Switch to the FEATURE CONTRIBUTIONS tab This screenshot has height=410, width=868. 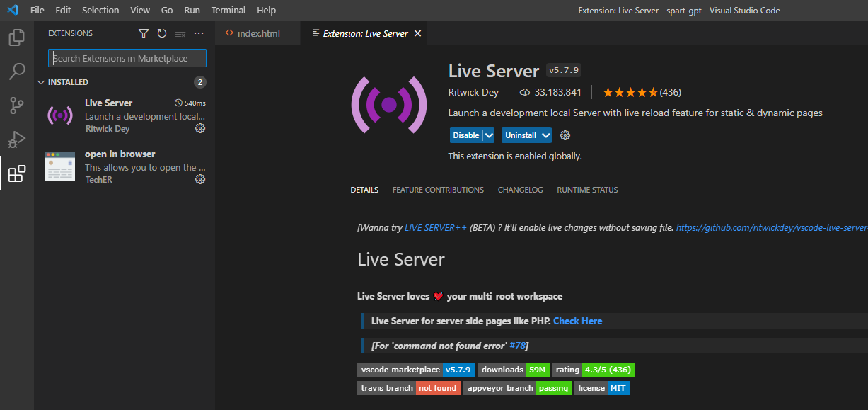click(x=438, y=190)
